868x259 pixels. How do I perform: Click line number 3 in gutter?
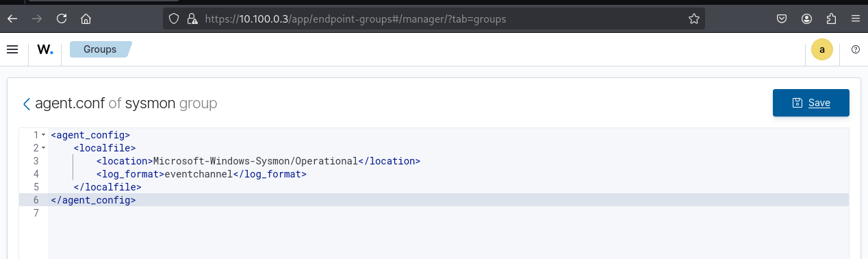click(36, 161)
